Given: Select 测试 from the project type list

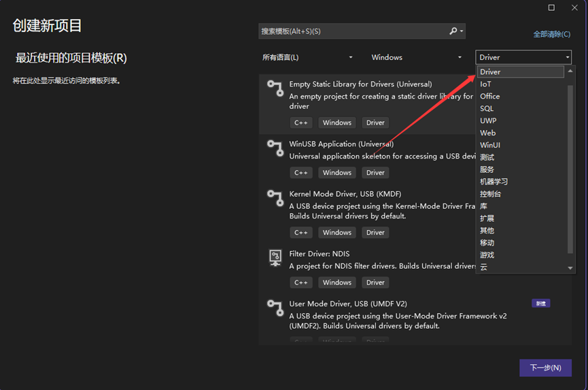Looking at the screenshot, I should [521, 157].
